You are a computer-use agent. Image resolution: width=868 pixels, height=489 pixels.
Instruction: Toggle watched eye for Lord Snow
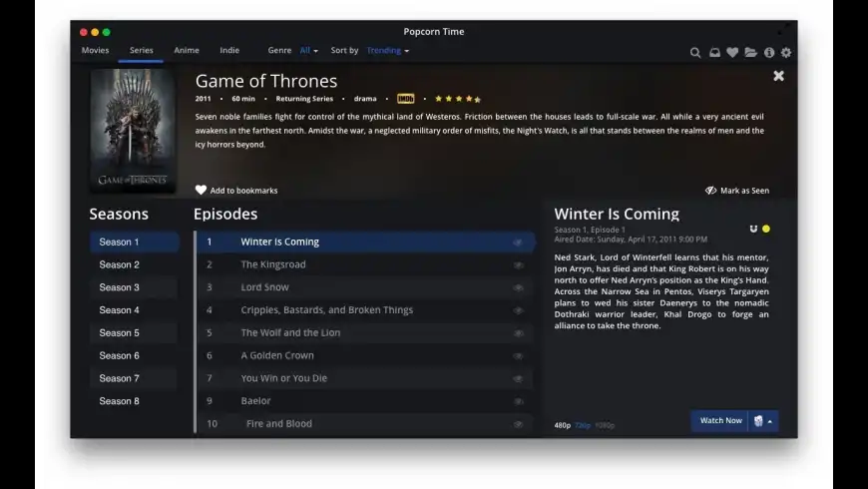[x=518, y=288]
